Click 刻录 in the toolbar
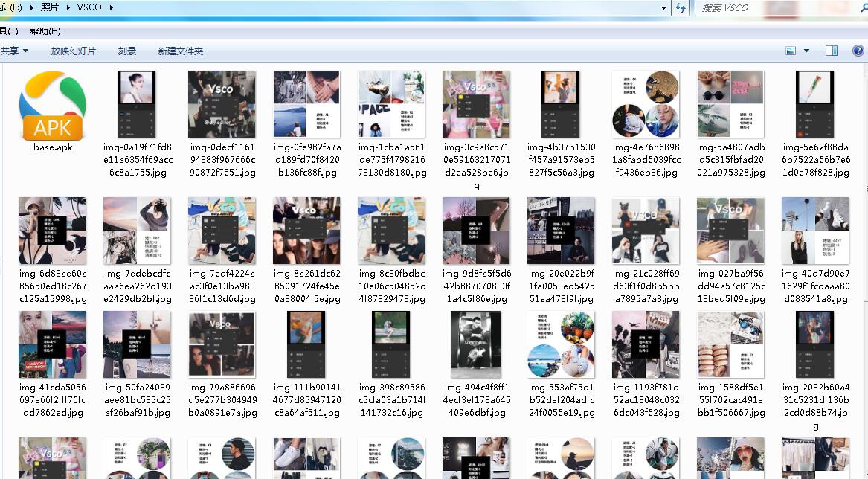 [126, 51]
